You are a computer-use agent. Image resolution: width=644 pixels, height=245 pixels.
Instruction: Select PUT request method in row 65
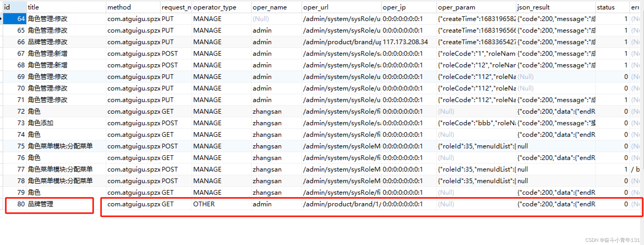tap(176, 31)
